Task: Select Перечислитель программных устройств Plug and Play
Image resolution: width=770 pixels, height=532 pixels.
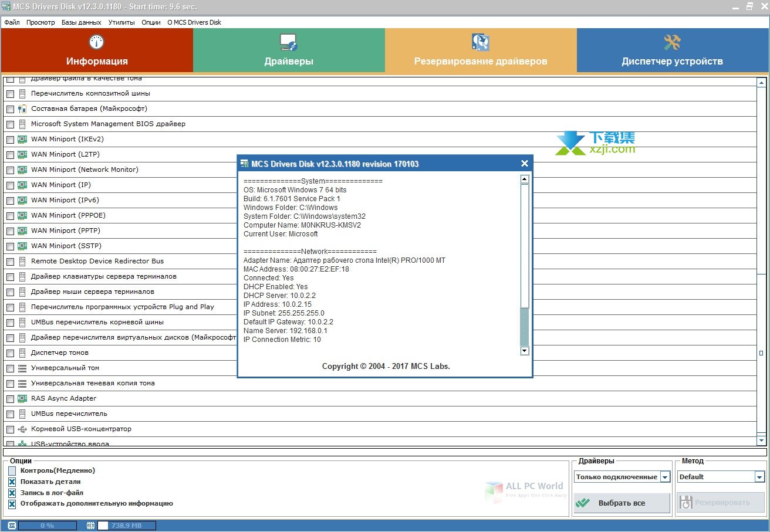Action: click(123, 307)
